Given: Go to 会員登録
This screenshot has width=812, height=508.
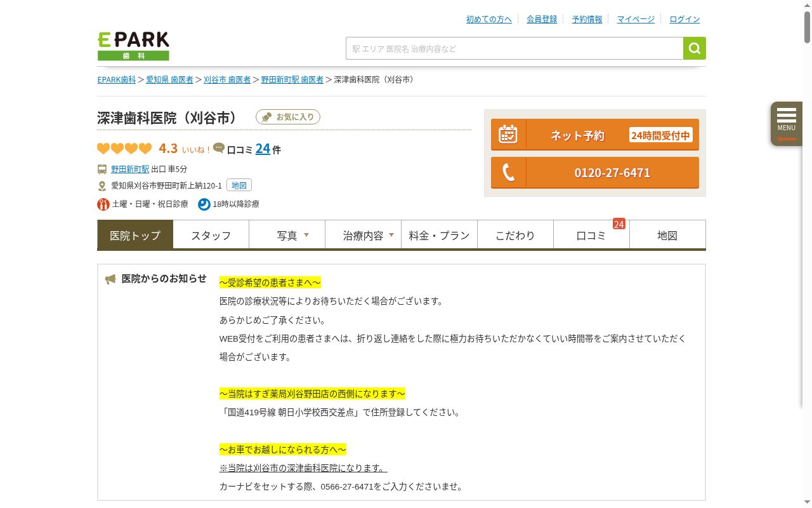Looking at the screenshot, I should coord(542,19).
